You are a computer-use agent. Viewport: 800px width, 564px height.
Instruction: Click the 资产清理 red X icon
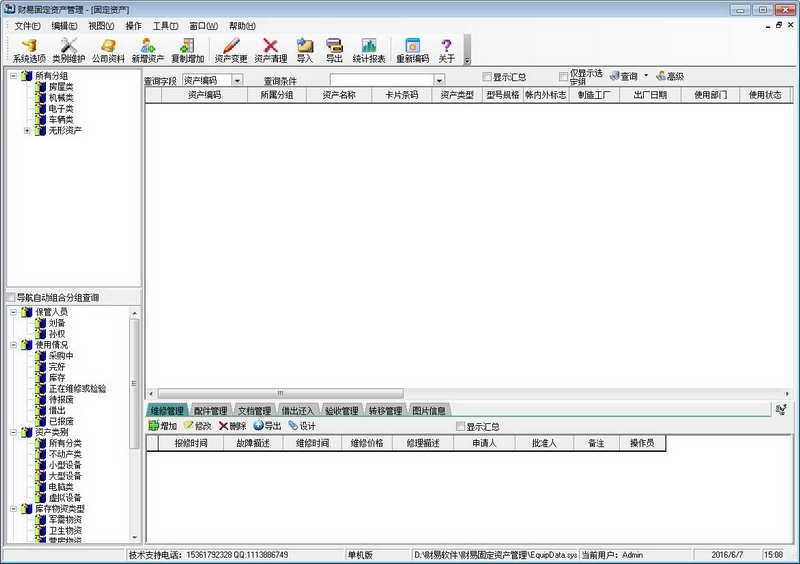[270, 50]
